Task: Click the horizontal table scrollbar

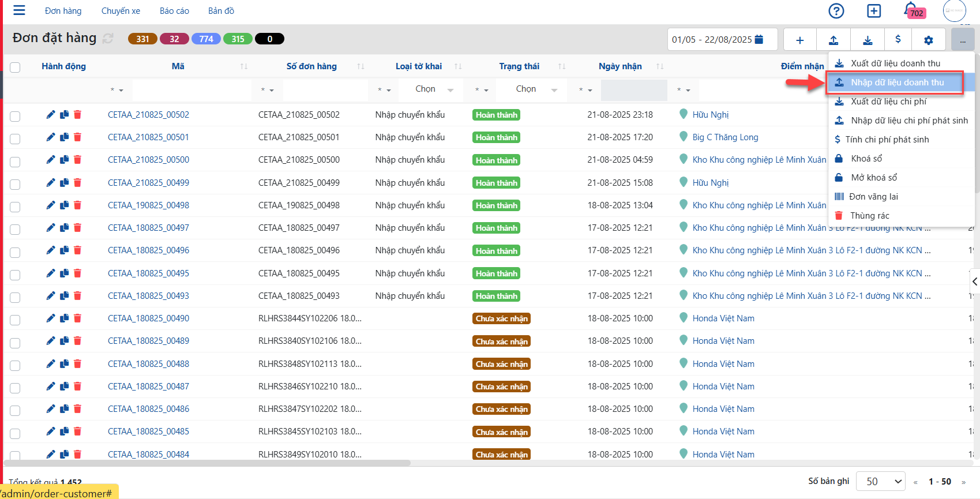Action: click(208, 463)
